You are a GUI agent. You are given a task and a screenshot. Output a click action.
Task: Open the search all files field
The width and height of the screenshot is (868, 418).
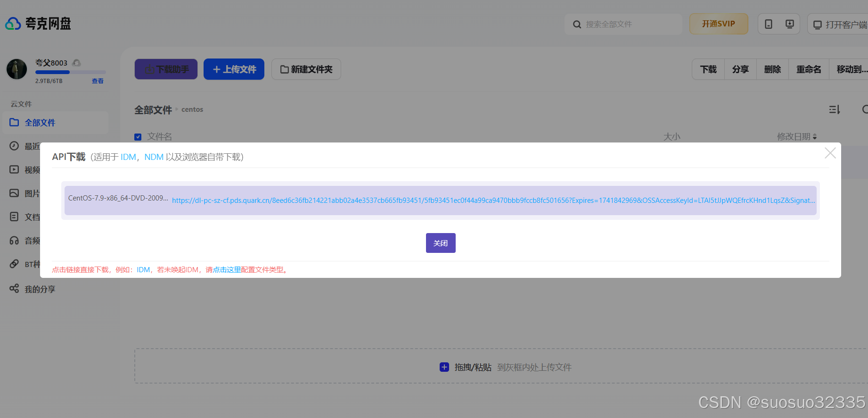click(623, 24)
